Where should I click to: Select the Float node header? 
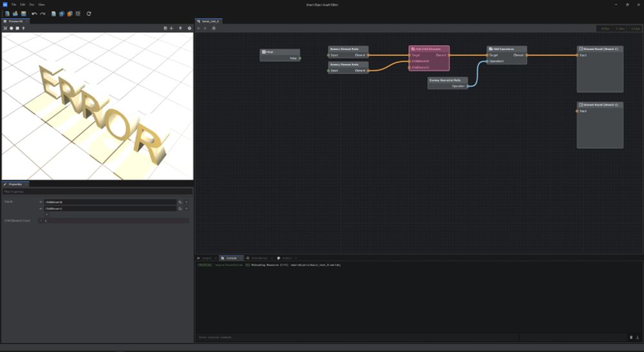pos(279,52)
